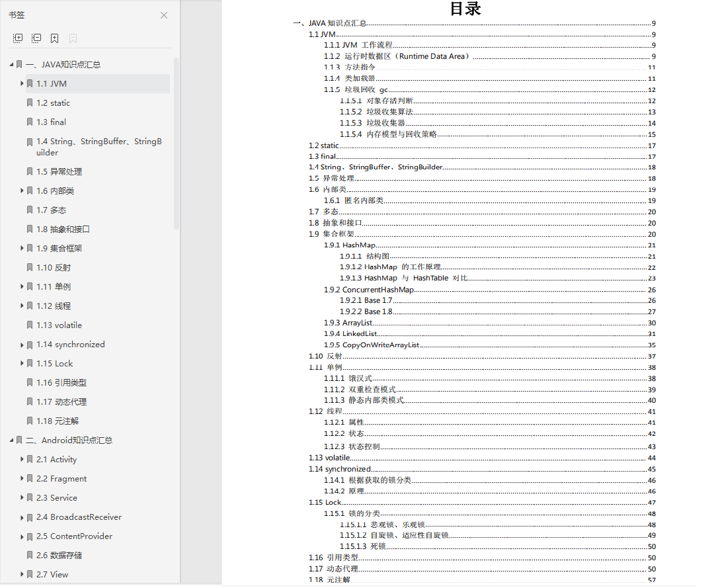Open the 1.7 多态 bookmark

click(x=51, y=210)
